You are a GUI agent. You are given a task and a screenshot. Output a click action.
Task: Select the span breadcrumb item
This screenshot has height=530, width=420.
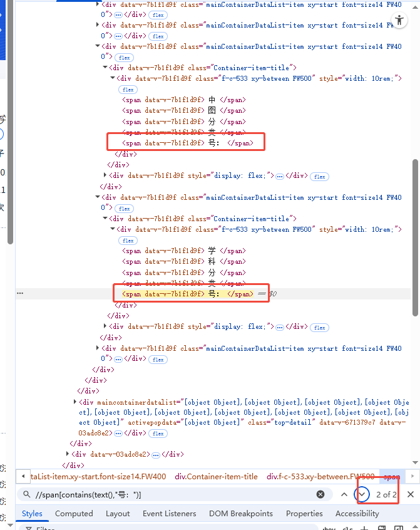coord(392,477)
